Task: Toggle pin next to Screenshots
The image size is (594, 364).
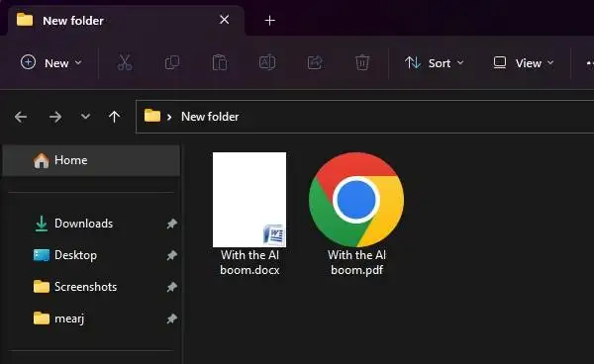Action: pyautogui.click(x=171, y=287)
